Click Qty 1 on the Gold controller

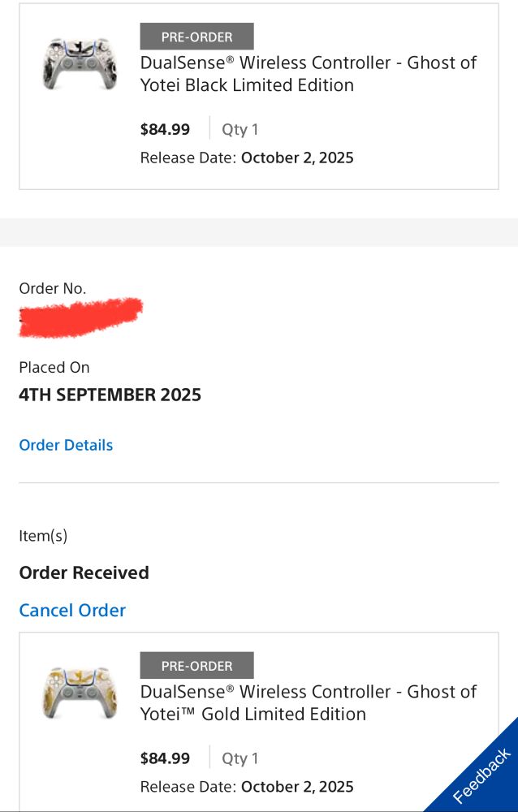coord(240,758)
